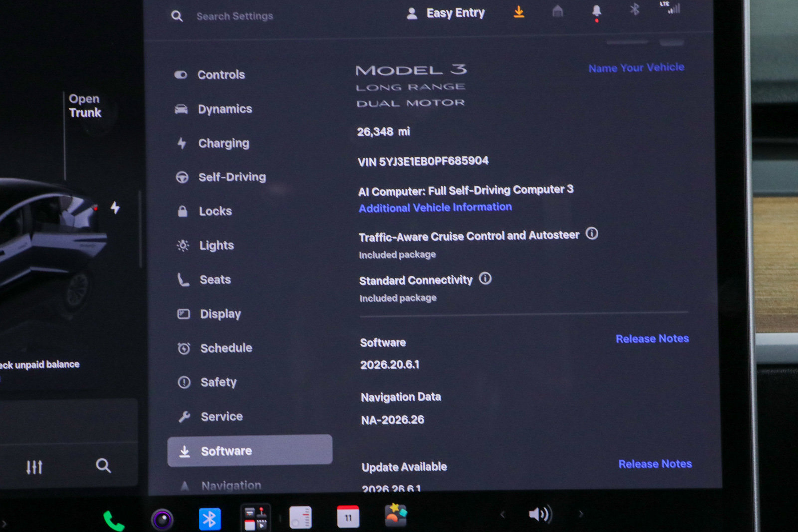Screen dimensions: 798x532
Task: Select the highlighted Software menu item
Action: click(250, 451)
